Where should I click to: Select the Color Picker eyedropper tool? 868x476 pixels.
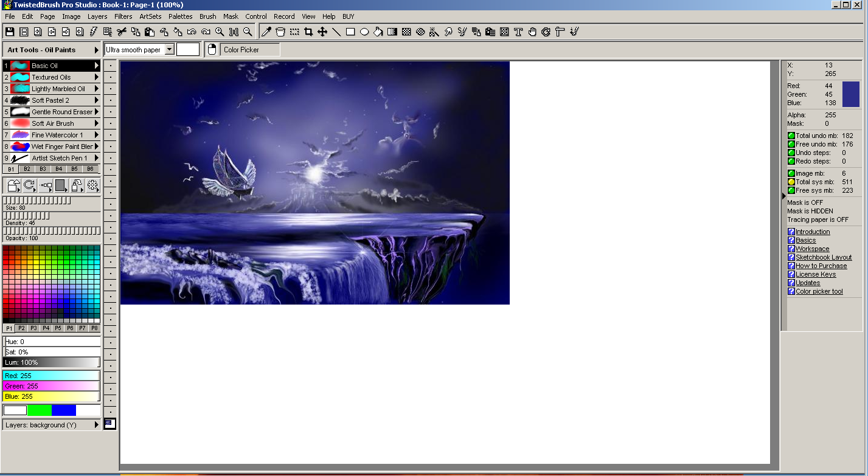click(266, 32)
